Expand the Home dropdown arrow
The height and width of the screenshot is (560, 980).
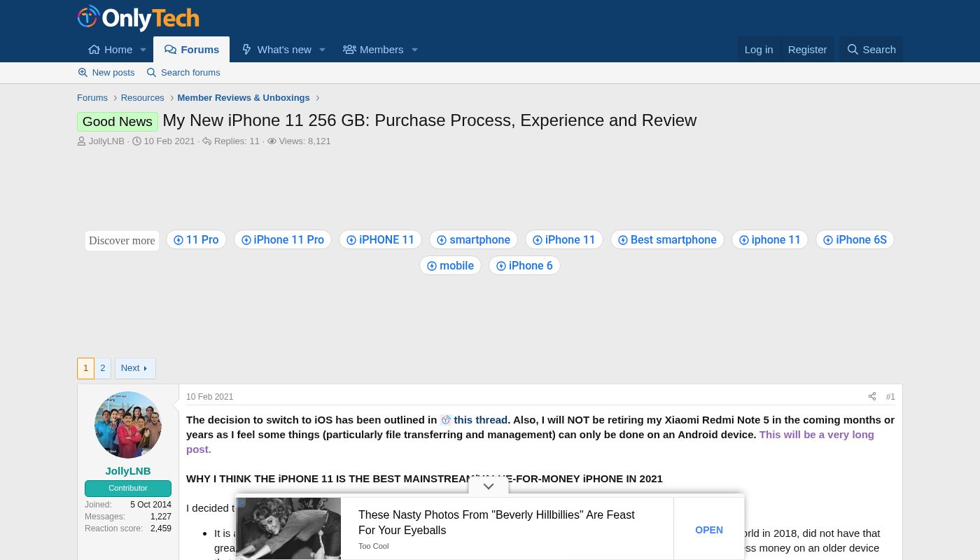(143, 50)
